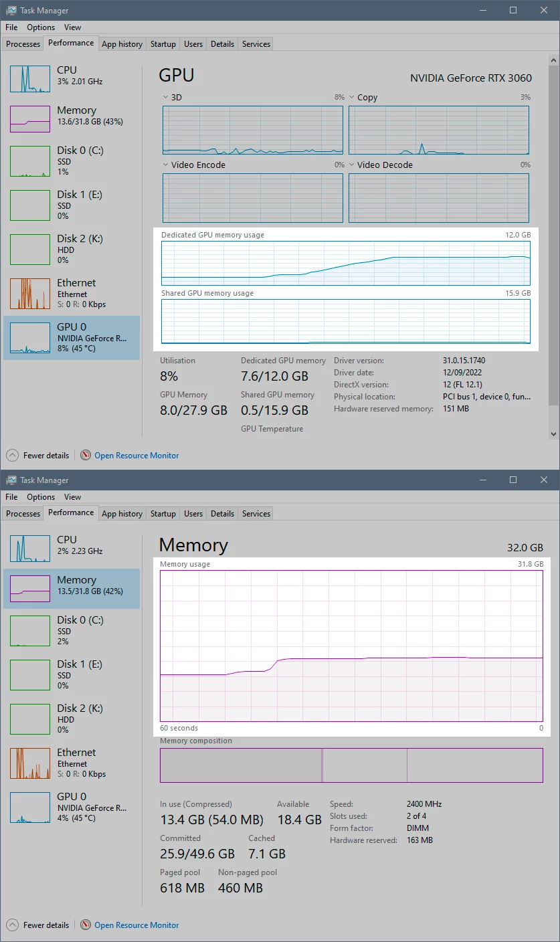The width and height of the screenshot is (560, 942).
Task: Switch to App history tab in lower window
Action: [x=122, y=514]
